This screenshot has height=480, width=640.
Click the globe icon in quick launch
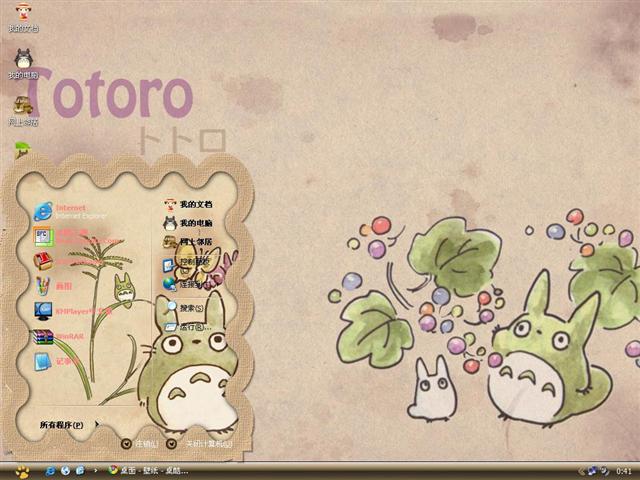65,471
